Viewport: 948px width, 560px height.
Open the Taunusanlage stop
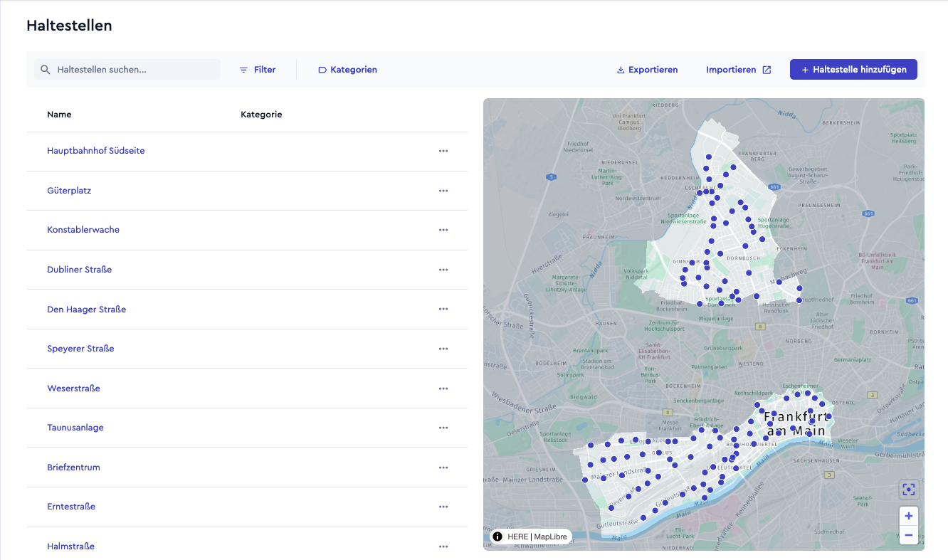coord(75,428)
